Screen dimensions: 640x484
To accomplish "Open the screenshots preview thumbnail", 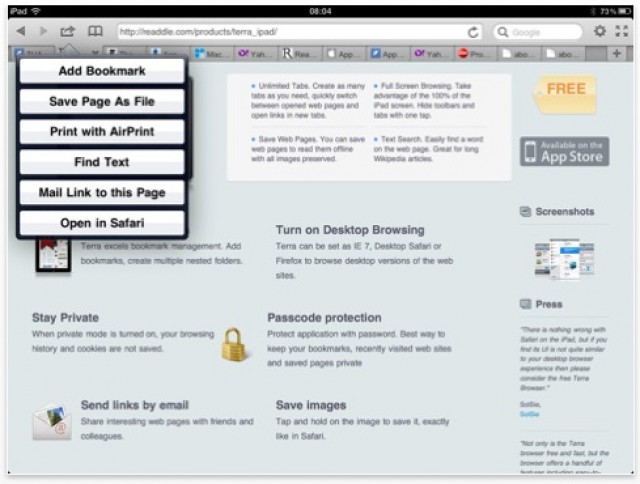I will (564, 257).
